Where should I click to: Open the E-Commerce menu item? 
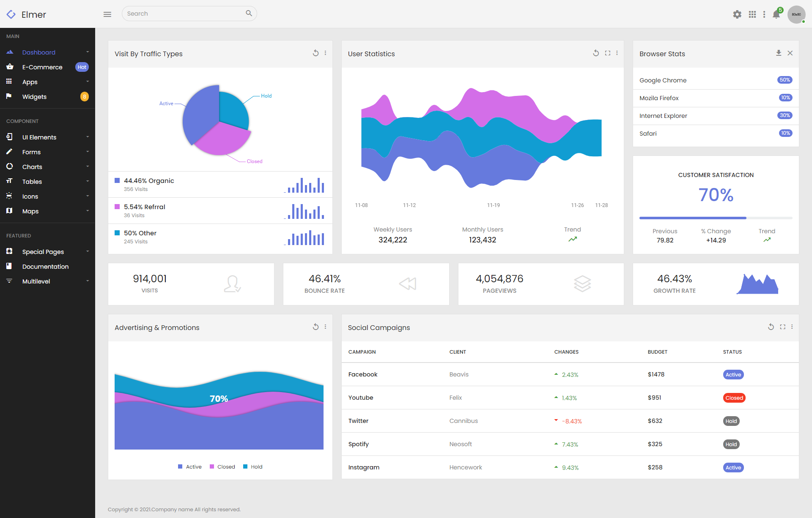[42, 67]
